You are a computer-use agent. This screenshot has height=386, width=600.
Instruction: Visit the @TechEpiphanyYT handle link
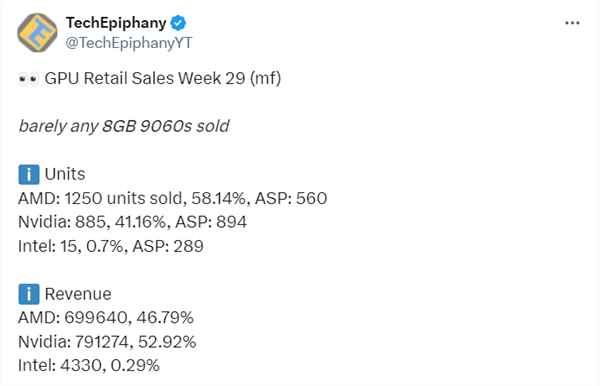[x=129, y=42]
